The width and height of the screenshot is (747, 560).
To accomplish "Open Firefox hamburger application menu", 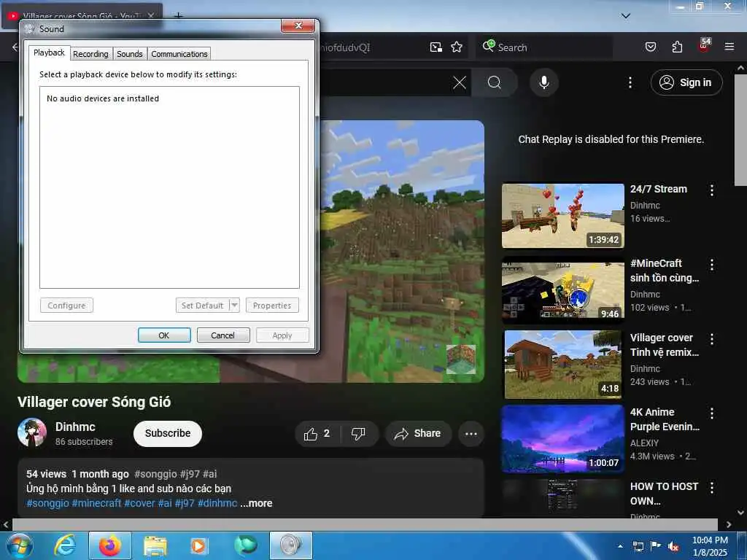I will [x=729, y=47].
